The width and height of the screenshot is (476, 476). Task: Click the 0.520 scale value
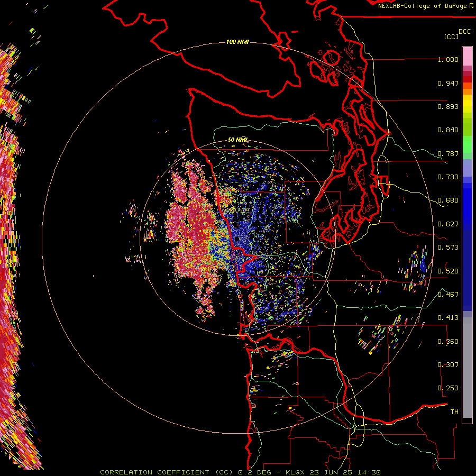pyautogui.click(x=448, y=271)
